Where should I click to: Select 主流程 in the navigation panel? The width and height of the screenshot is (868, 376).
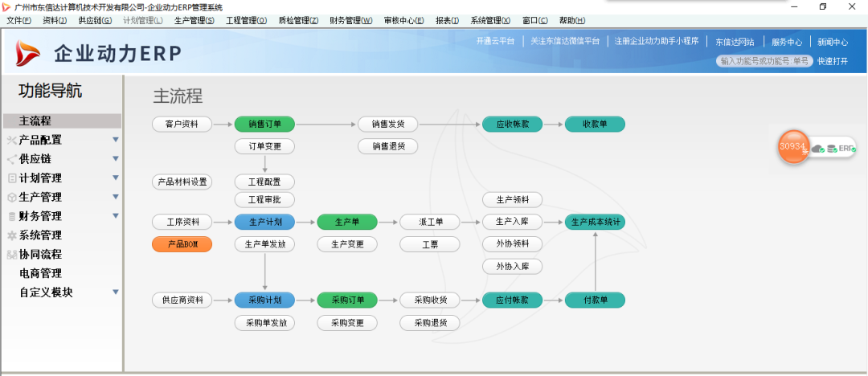35,121
